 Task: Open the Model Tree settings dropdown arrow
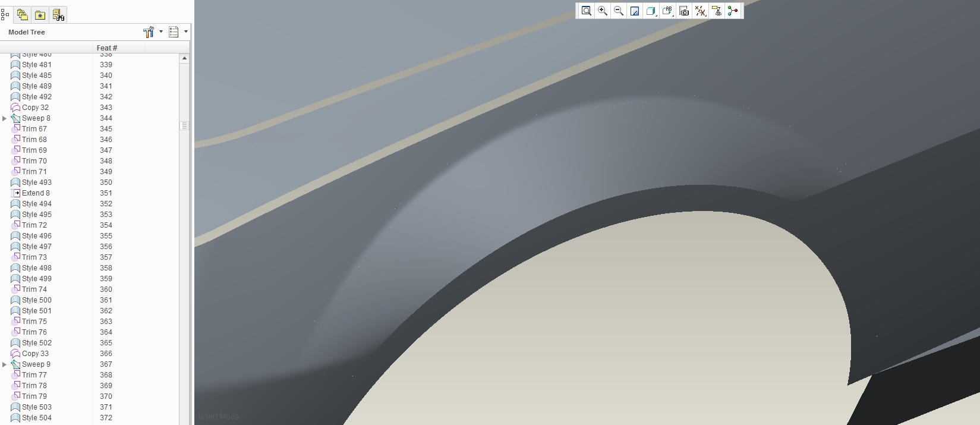pos(161,32)
